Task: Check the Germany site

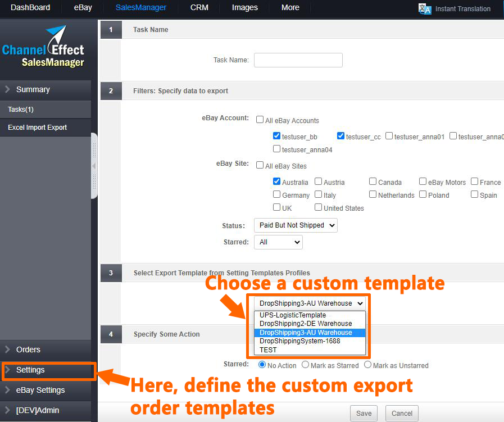Action: (x=276, y=194)
